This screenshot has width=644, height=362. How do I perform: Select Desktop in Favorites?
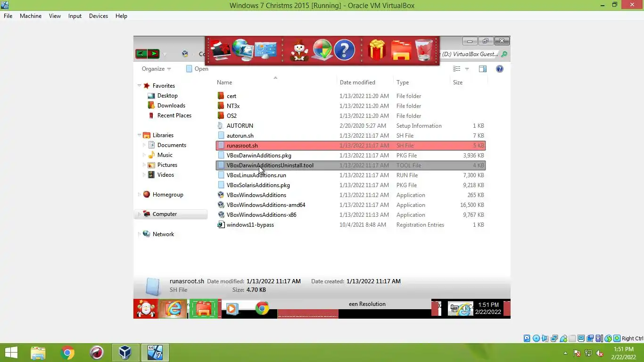click(163, 96)
